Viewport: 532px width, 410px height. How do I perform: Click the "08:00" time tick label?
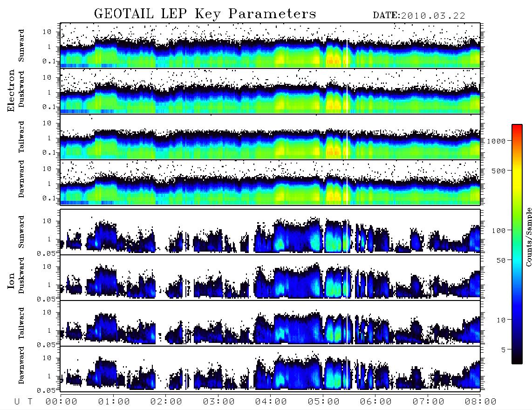[x=480, y=402]
